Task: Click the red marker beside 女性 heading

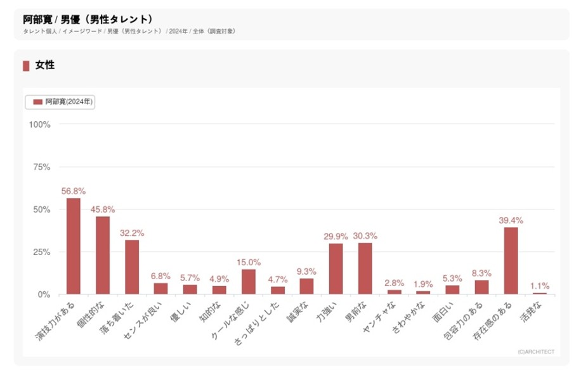Action: pos(26,65)
